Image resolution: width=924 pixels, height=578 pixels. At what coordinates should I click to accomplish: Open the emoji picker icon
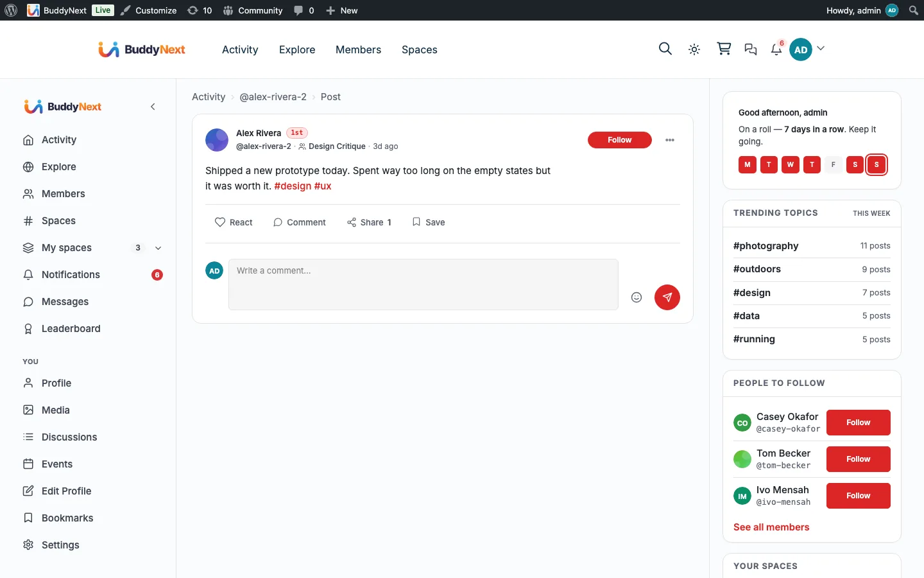click(637, 297)
